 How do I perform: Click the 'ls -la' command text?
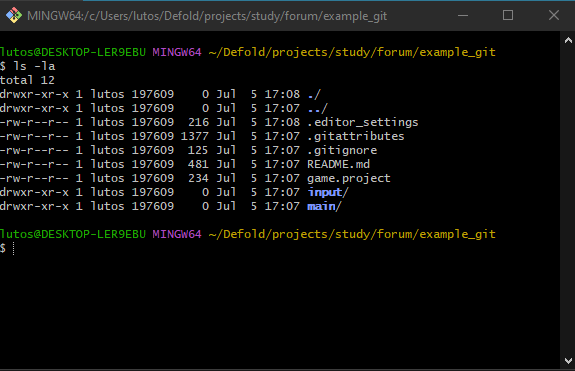tap(34, 66)
